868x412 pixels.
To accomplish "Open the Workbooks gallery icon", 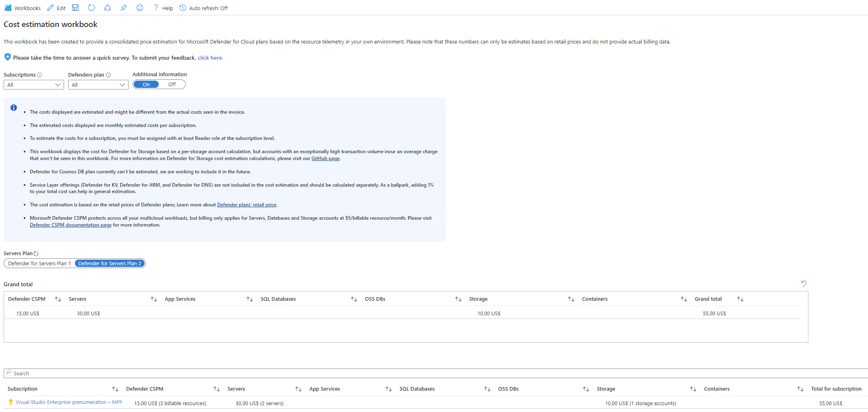I will tap(8, 8).
